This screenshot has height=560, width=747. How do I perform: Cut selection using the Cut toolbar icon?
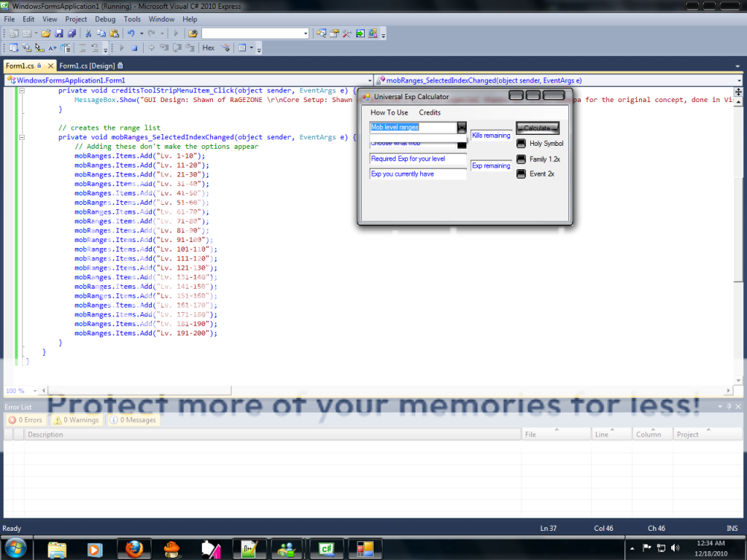[x=88, y=33]
